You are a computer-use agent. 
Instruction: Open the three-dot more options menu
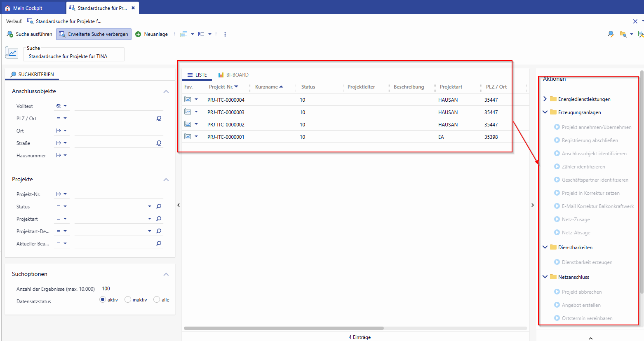pyautogui.click(x=225, y=34)
